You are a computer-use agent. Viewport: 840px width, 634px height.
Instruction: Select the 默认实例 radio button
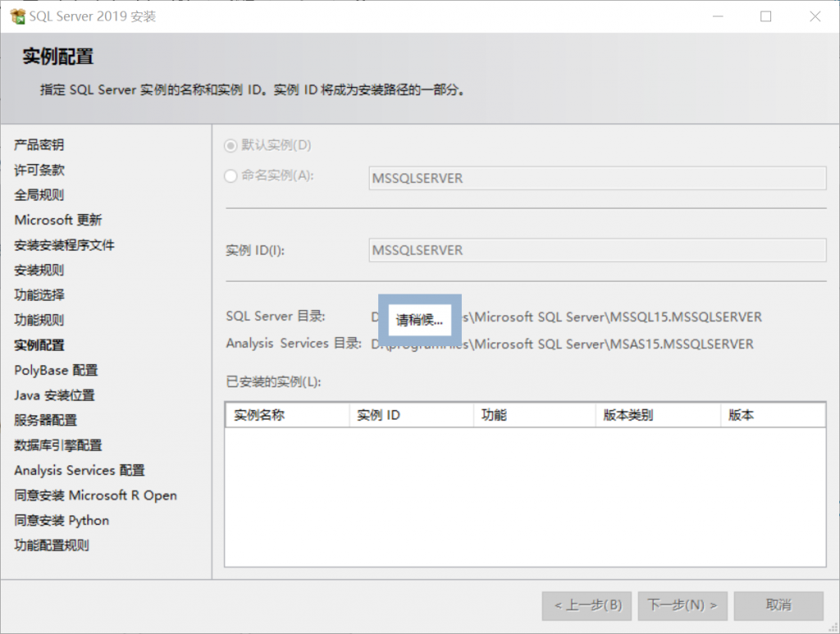231,145
